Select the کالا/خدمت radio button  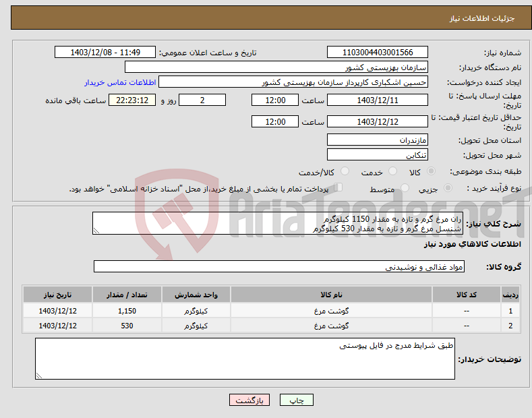point(345,171)
